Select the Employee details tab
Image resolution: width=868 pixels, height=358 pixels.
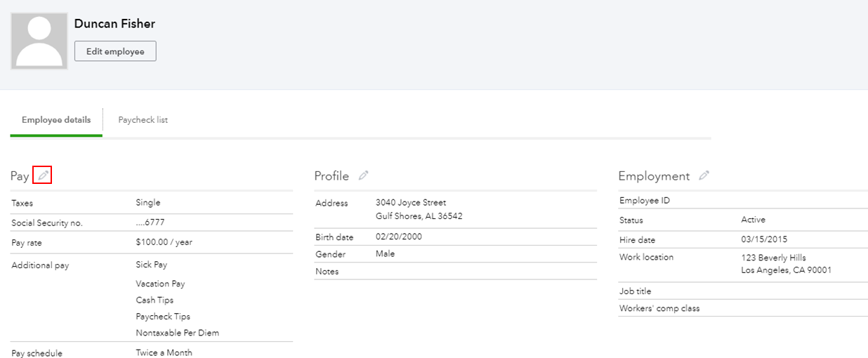56,120
